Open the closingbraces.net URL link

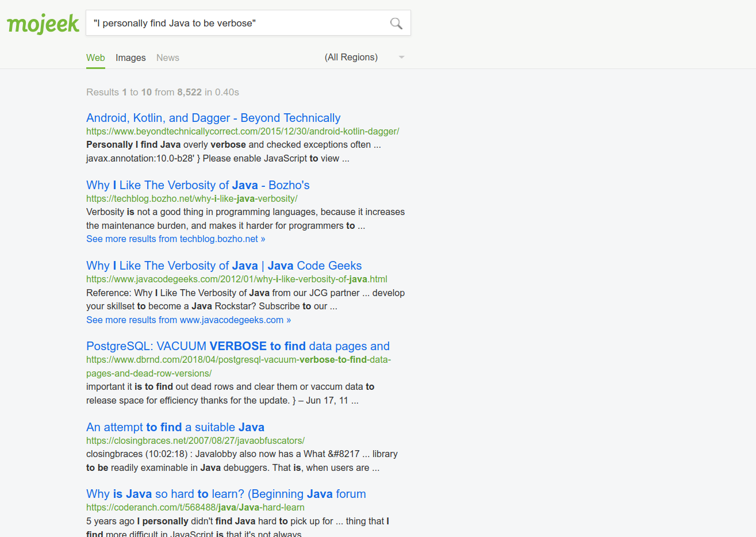(195, 440)
